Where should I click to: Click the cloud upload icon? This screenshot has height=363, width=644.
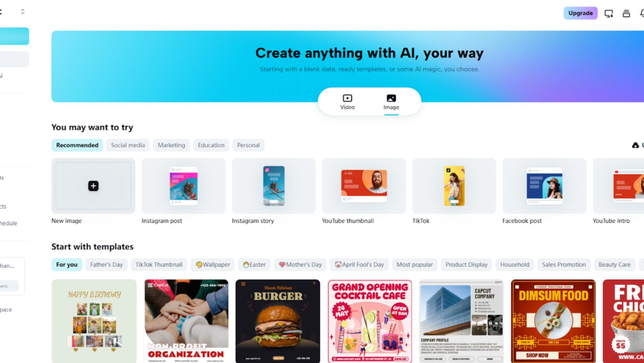coord(635,145)
